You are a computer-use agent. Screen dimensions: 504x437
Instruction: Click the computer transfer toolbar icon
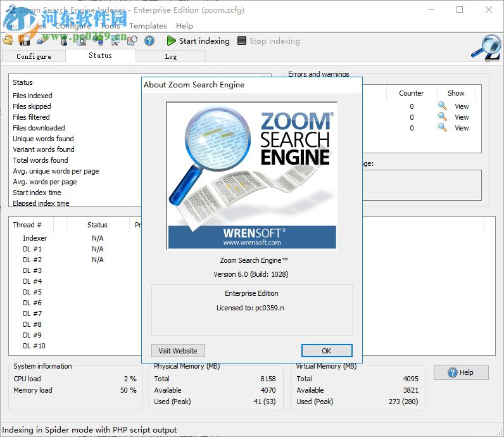(98, 41)
